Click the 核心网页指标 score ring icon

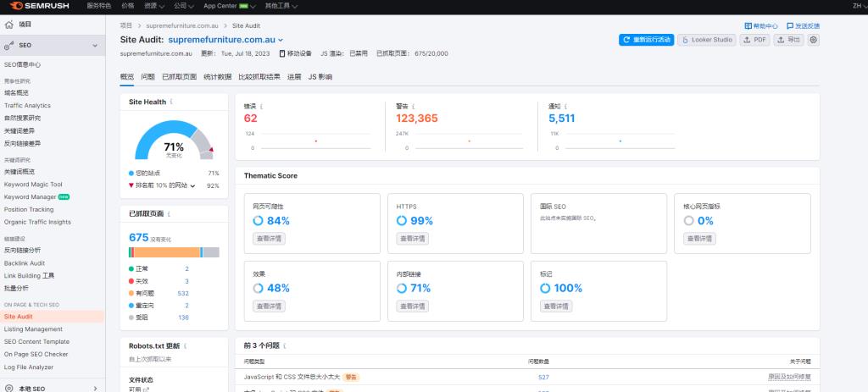click(x=688, y=221)
